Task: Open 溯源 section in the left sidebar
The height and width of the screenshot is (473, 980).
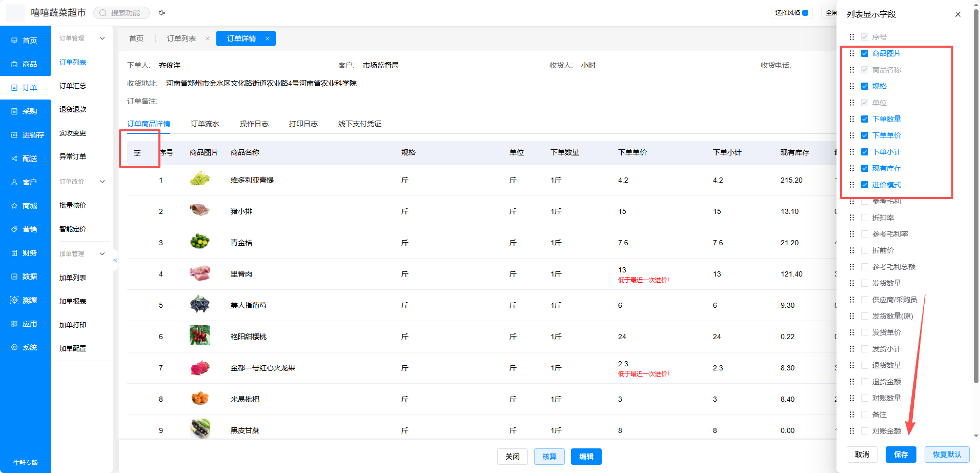Action: [26, 300]
